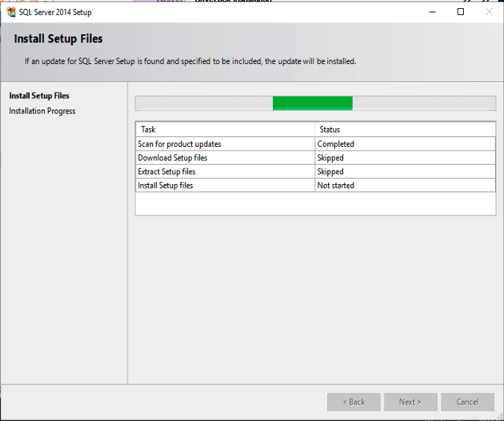Click the Not started status cell
The image size is (504, 421).
click(x=336, y=186)
